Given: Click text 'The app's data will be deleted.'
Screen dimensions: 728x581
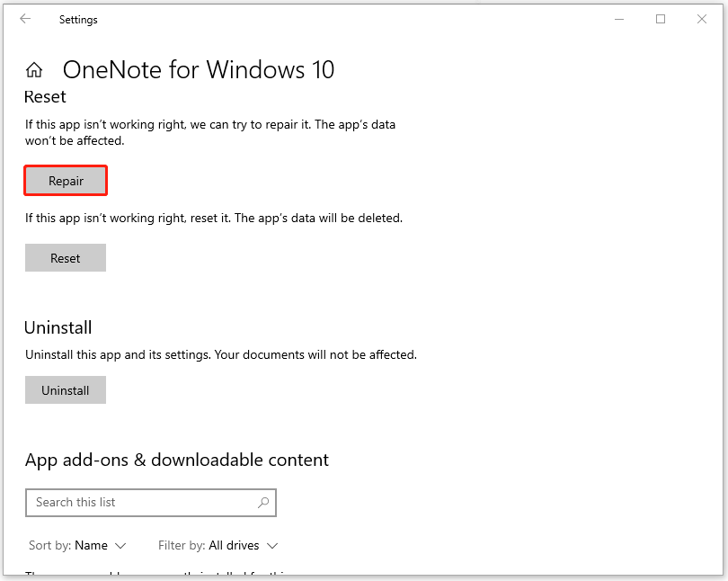Looking at the screenshot, I should [x=318, y=218].
